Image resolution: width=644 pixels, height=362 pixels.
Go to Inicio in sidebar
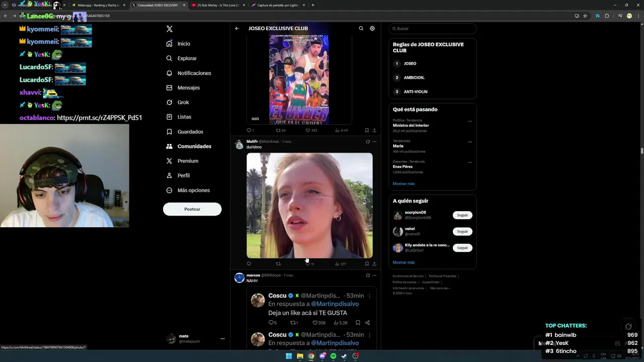click(178, 44)
